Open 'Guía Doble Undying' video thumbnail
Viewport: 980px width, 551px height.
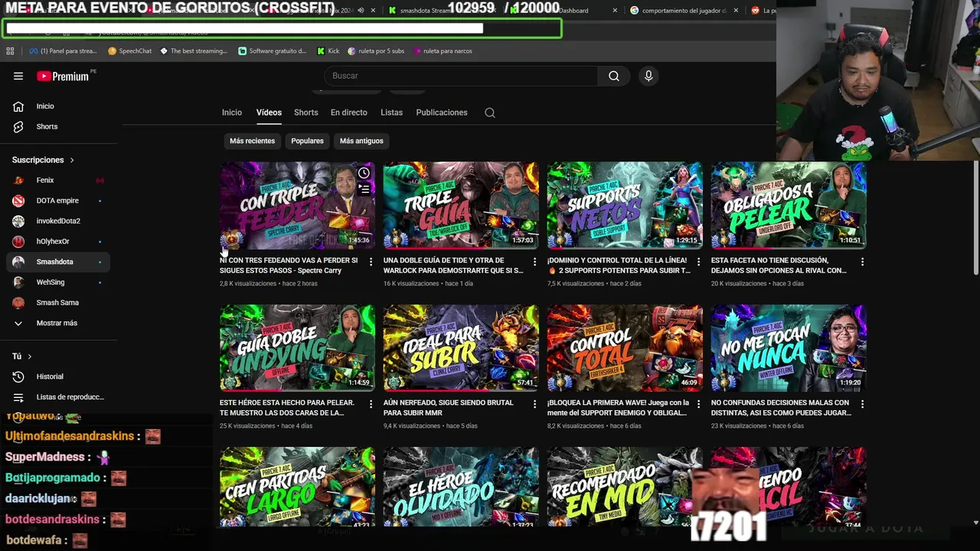(297, 348)
